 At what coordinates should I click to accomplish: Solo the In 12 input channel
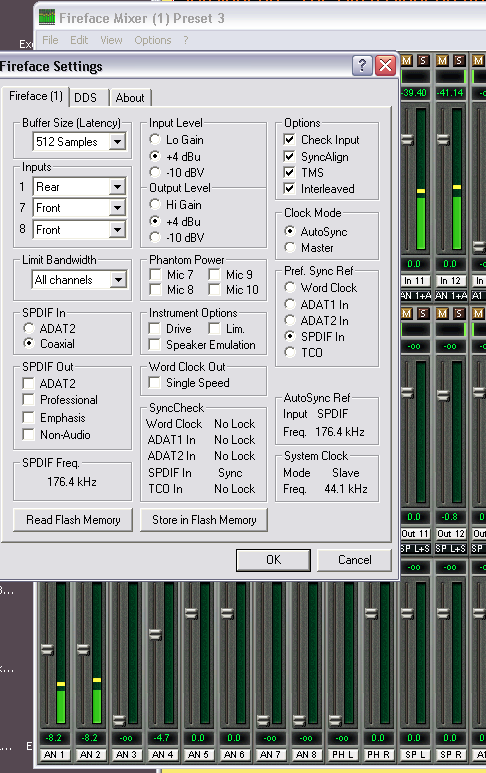pyautogui.click(x=459, y=60)
